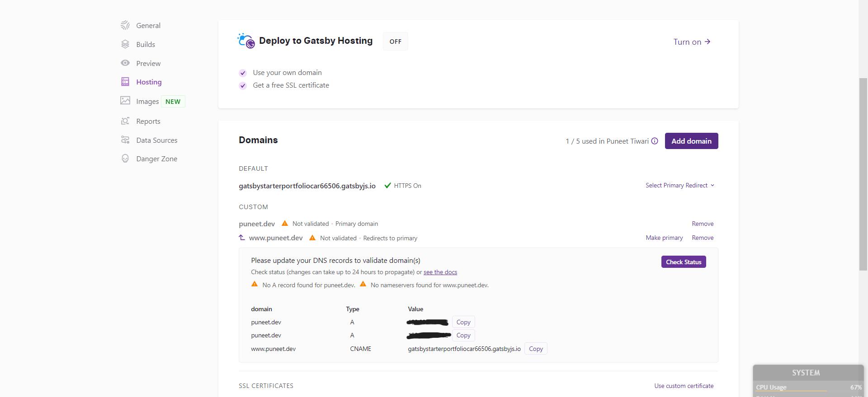
Task: Click the CNAME type cell
Action: 360,349
